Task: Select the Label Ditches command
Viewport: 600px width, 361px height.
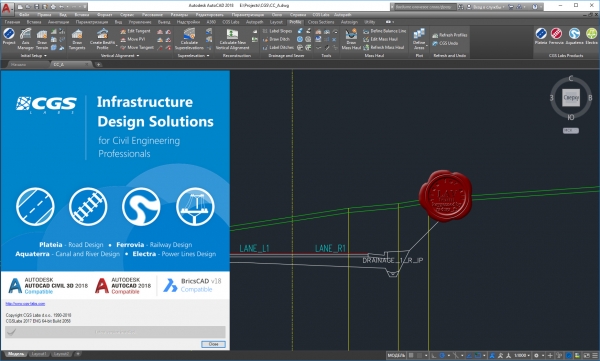Action: pos(278,47)
